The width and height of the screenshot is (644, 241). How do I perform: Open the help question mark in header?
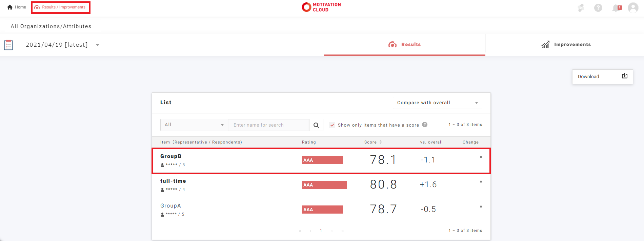point(598,7)
